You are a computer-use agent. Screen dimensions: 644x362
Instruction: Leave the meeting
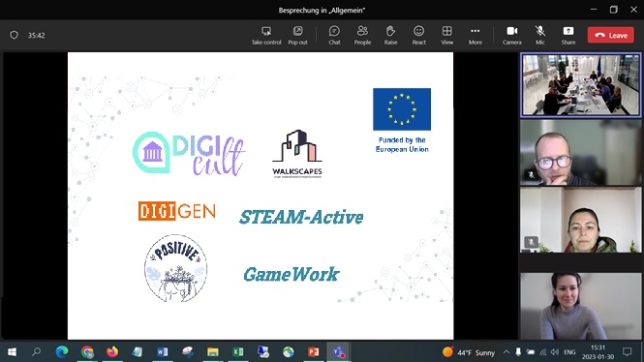coord(611,35)
